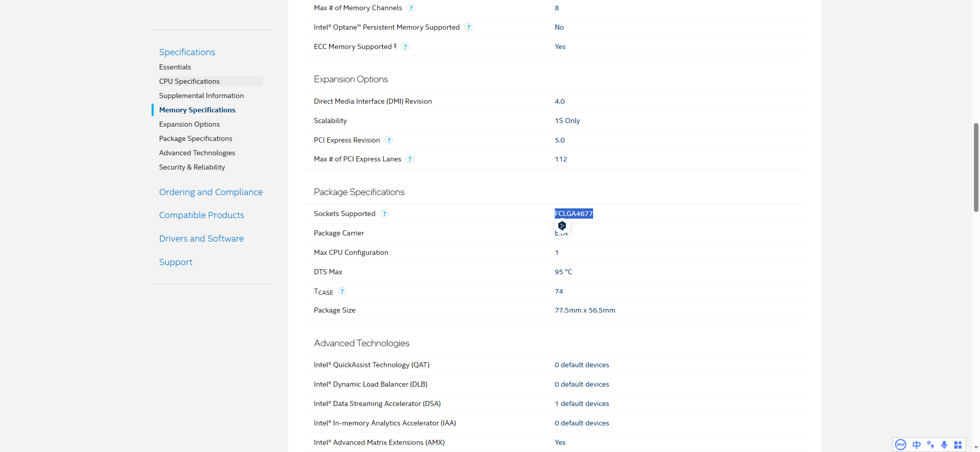Go to Advanced Technologies sidebar item
The image size is (980, 452).
[x=197, y=153]
